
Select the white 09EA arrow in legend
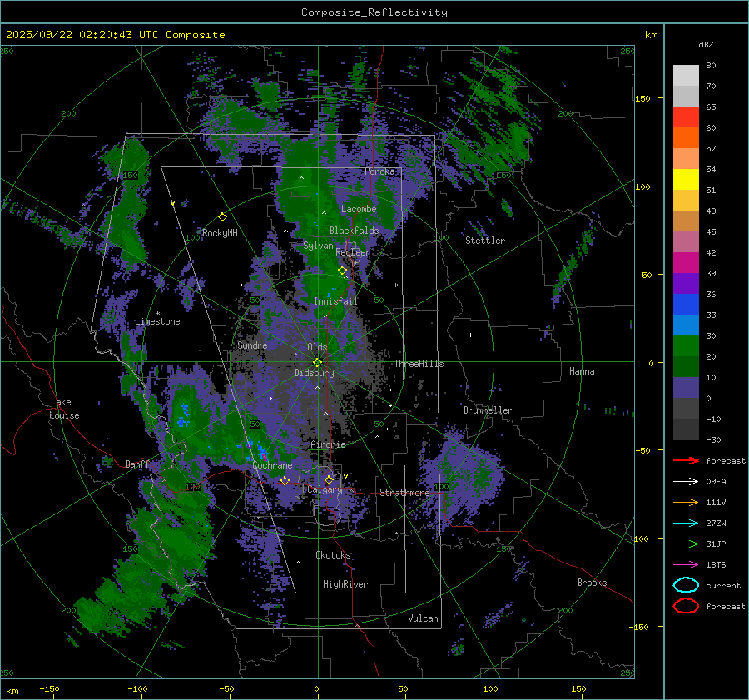686,481
